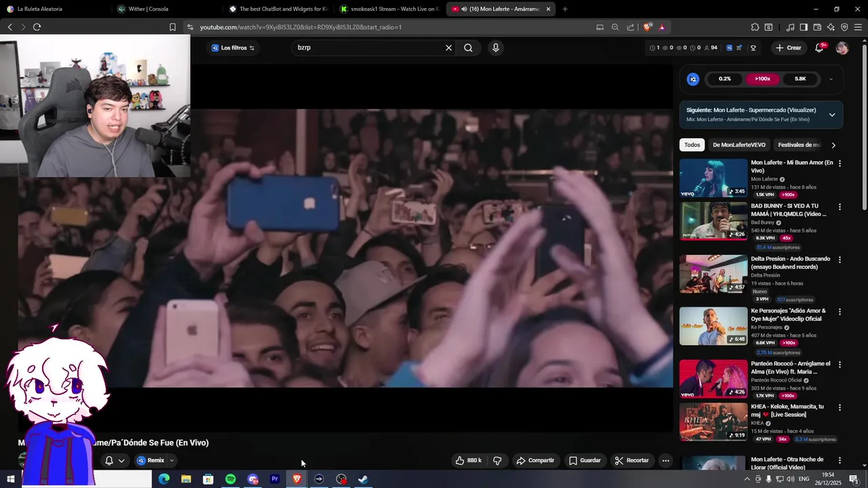Open Adobe Premiere Pro from the taskbar
The height and width of the screenshot is (488, 868).
click(x=275, y=479)
